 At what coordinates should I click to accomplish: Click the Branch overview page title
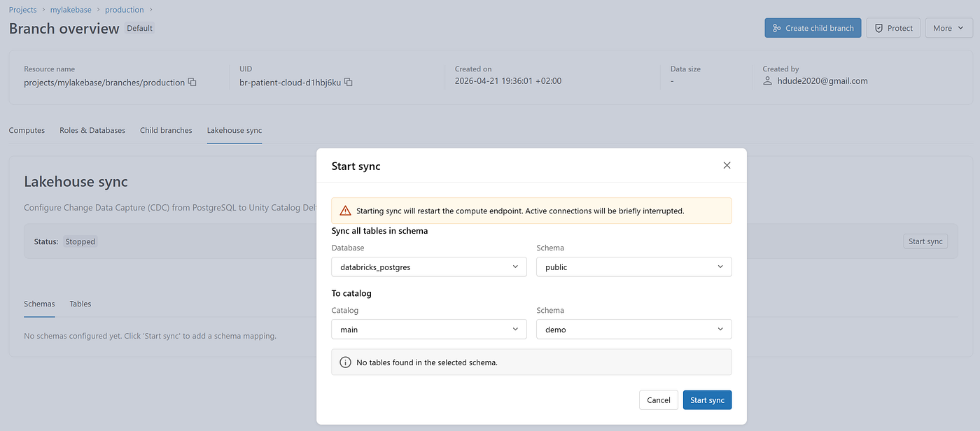point(64,29)
